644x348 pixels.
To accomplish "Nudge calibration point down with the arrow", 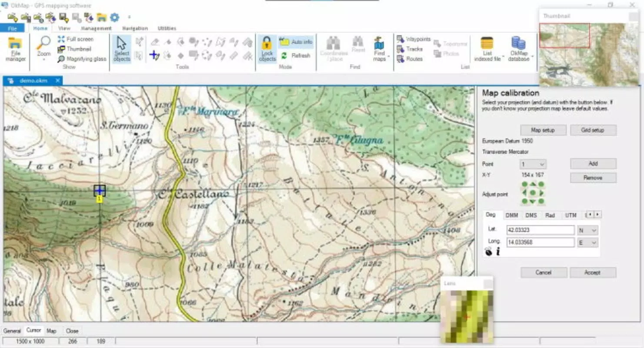I will coord(533,201).
